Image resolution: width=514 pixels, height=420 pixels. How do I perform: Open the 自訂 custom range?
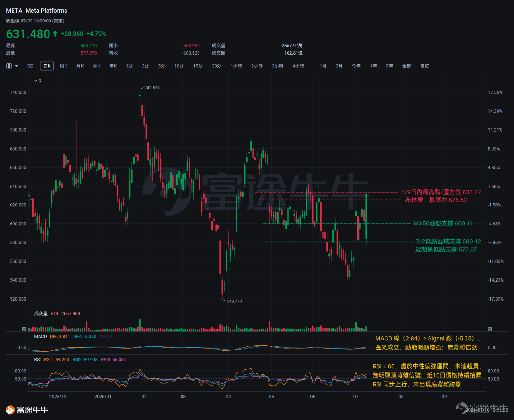pos(425,66)
